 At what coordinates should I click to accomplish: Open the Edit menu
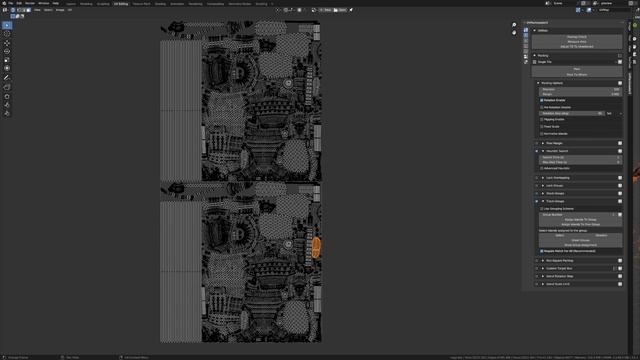(x=19, y=3)
